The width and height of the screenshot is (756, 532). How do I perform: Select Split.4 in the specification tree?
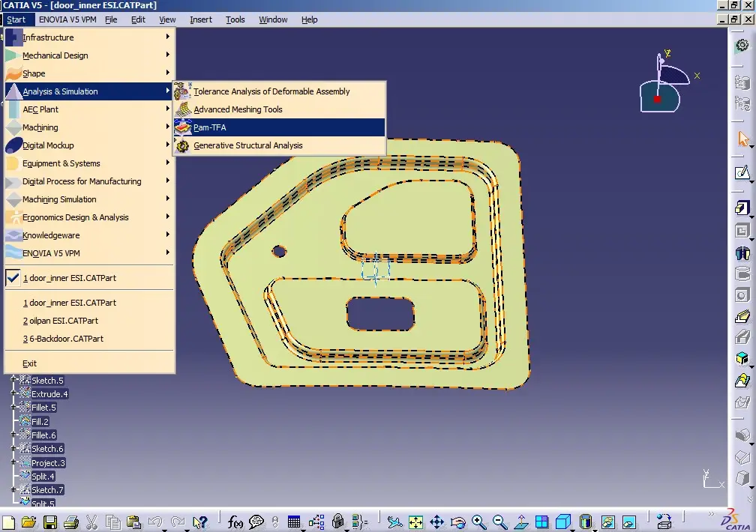click(43, 477)
